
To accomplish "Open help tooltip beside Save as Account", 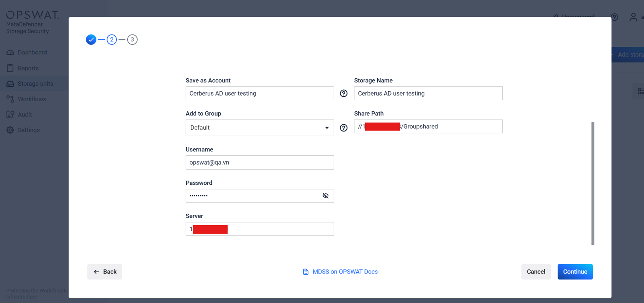I will click(344, 93).
